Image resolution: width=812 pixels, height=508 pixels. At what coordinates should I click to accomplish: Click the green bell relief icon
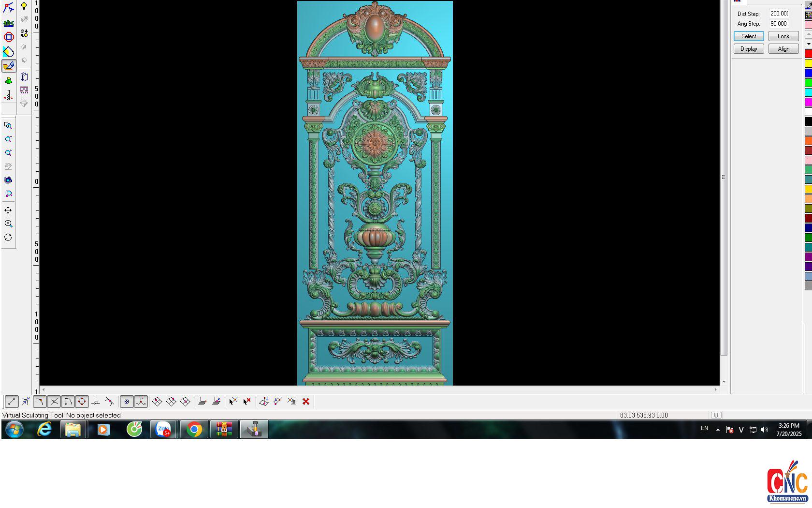pos(9,81)
